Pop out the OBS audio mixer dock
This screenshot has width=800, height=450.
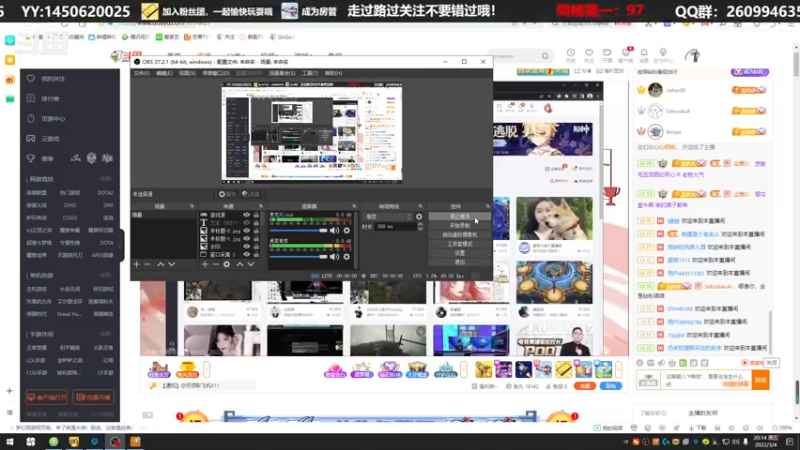click(x=354, y=206)
